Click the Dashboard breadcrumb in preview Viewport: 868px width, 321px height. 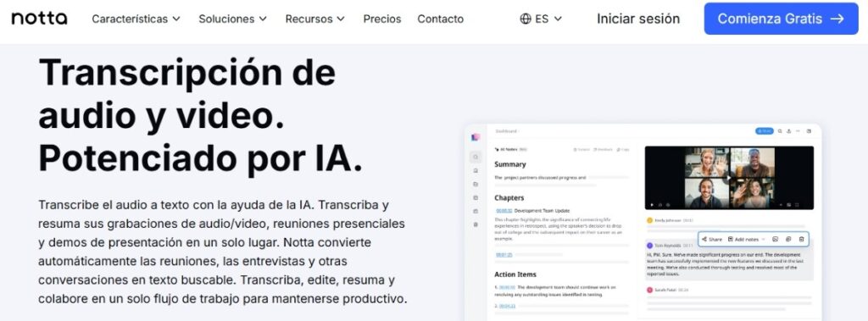[x=506, y=131]
